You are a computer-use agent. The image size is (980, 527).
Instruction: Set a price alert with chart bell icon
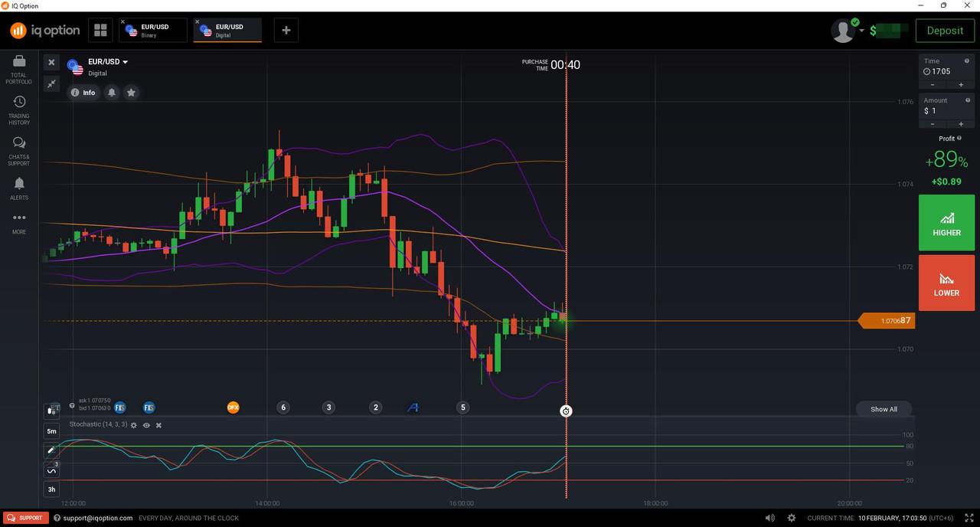pos(112,93)
